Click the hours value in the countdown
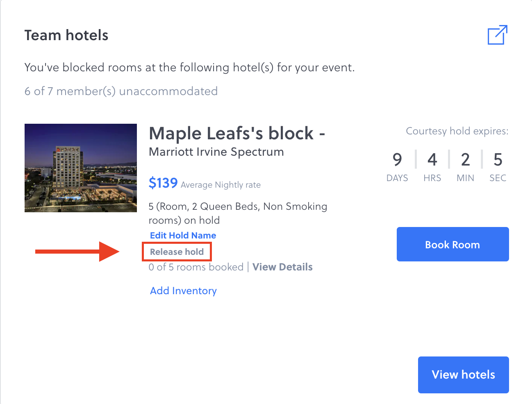The height and width of the screenshot is (404, 532). coord(432,160)
